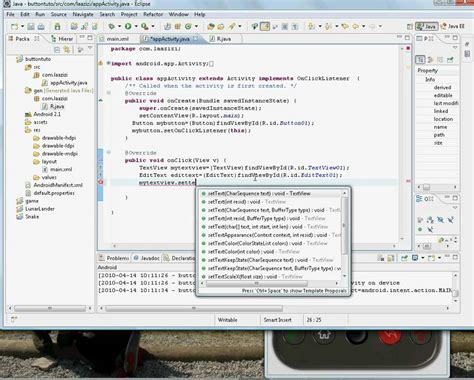This screenshot has width=474, height=380.
Task: Open the Javadoc tab
Action: pyautogui.click(x=146, y=258)
